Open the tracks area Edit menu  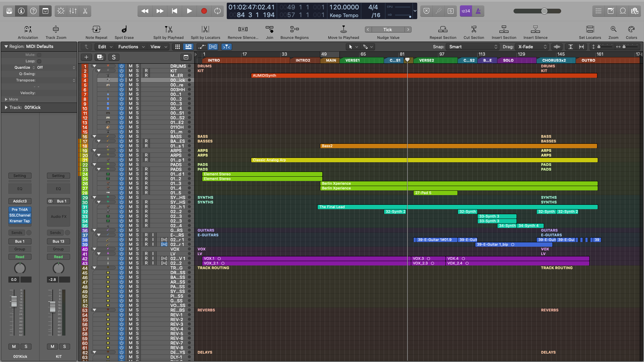pos(105,47)
